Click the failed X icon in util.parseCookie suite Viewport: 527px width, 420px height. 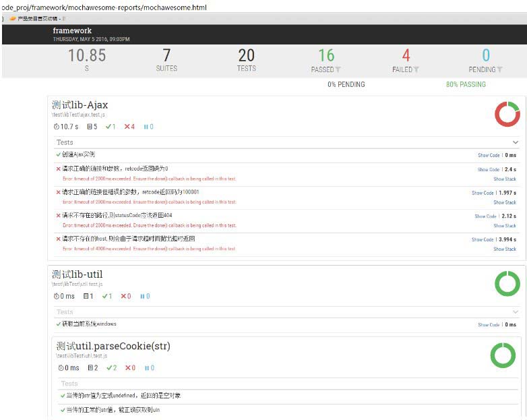tap(128, 368)
